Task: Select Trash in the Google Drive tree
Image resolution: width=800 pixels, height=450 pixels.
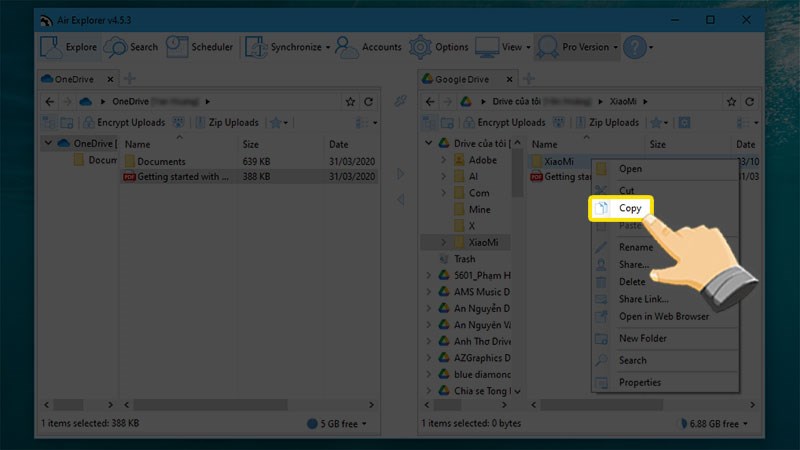Action: pyautogui.click(x=464, y=259)
